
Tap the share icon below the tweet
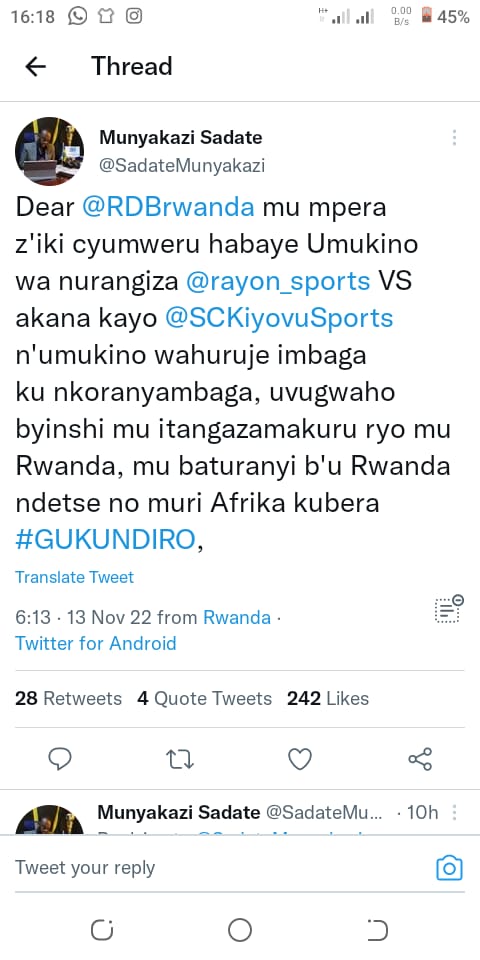[x=420, y=759]
